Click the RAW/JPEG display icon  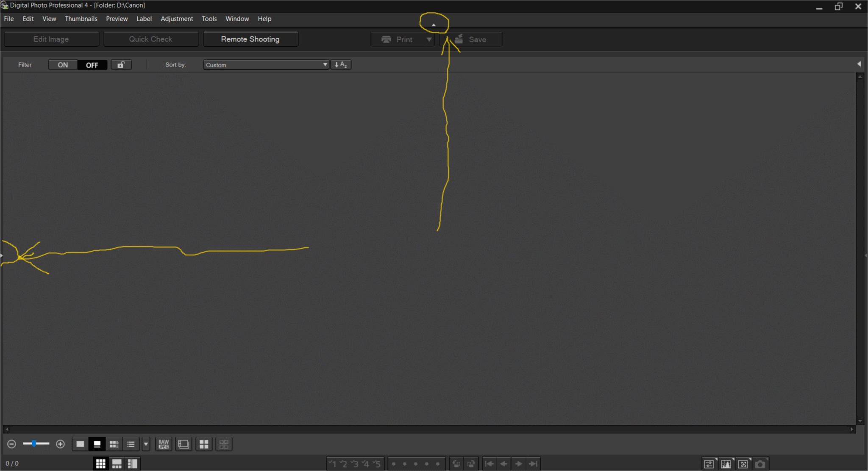[x=164, y=444]
